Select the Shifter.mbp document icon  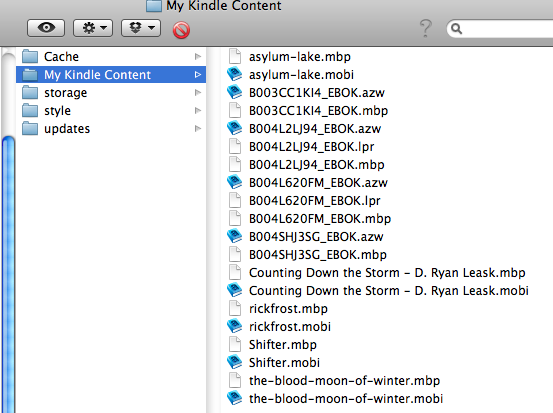click(x=235, y=344)
